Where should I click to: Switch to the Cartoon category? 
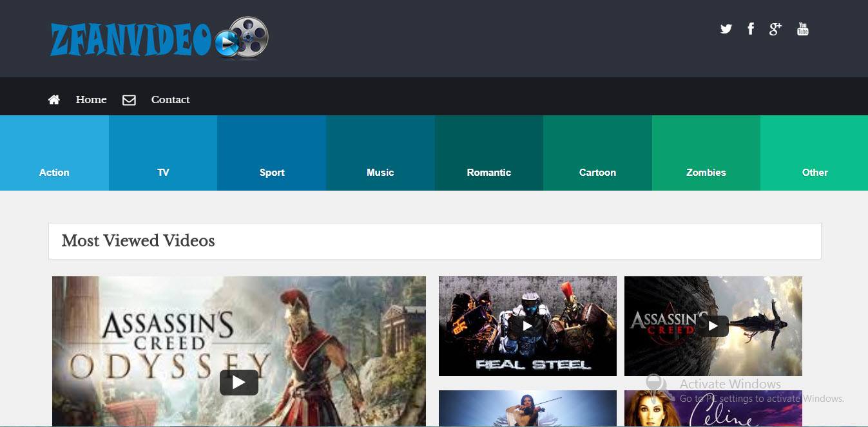pyautogui.click(x=597, y=153)
